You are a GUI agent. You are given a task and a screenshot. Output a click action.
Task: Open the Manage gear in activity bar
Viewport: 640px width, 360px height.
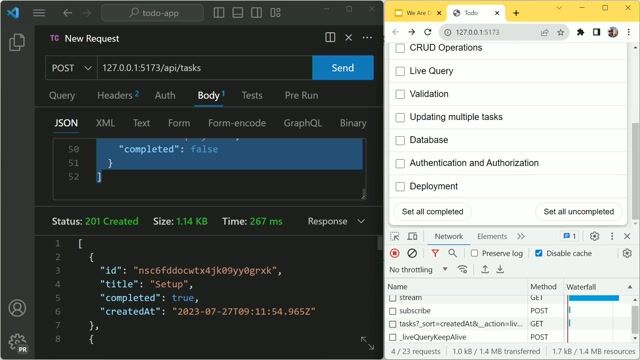(17, 342)
